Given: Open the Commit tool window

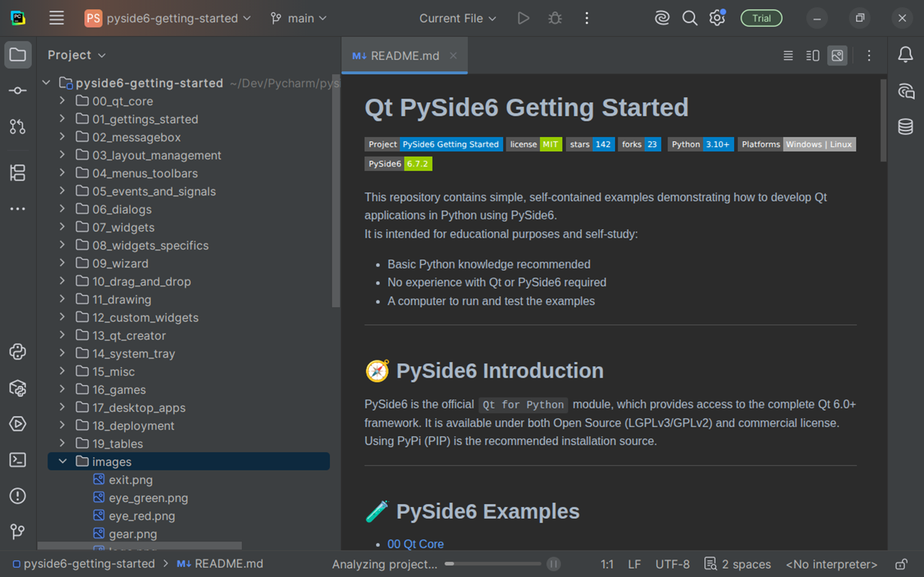Looking at the screenshot, I should coord(18,91).
